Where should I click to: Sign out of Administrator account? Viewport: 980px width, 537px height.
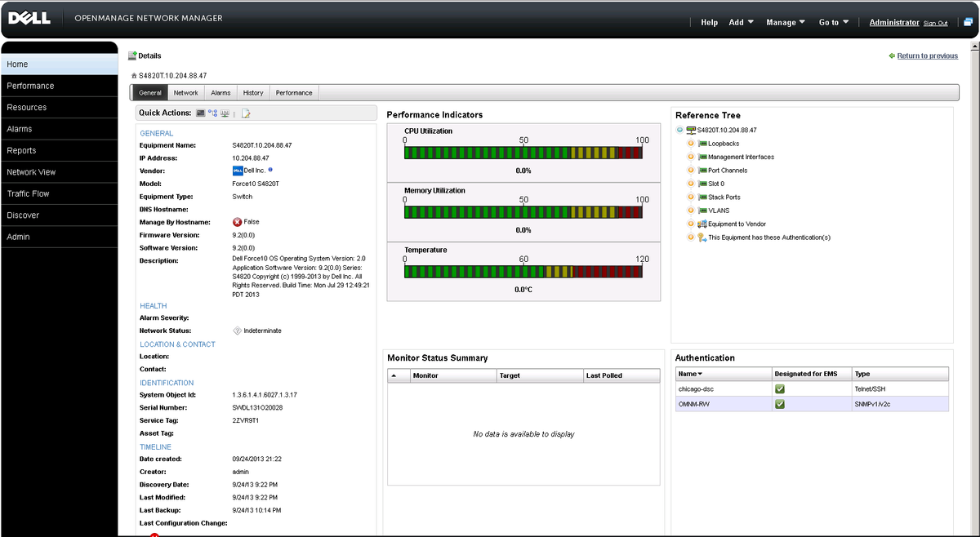[936, 24]
